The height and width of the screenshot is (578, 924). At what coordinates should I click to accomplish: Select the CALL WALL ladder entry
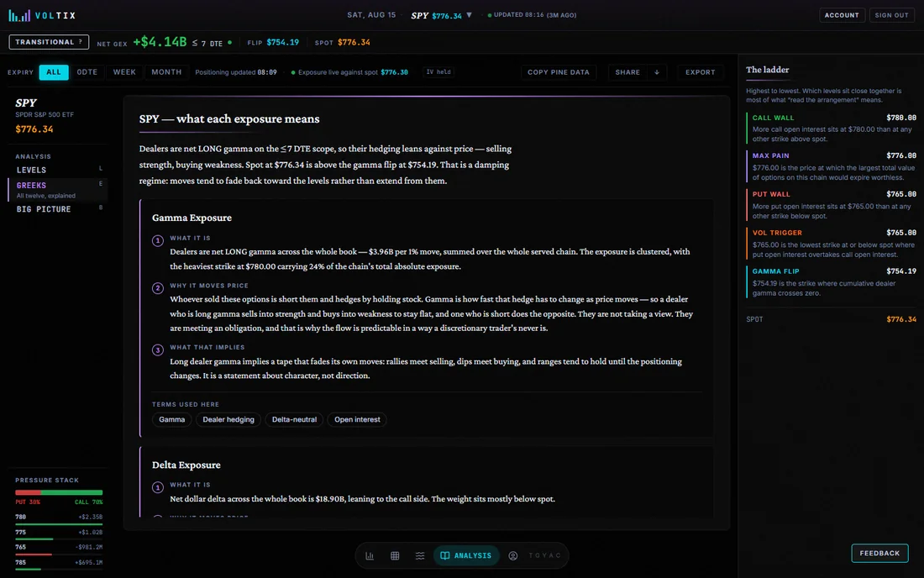(831, 128)
